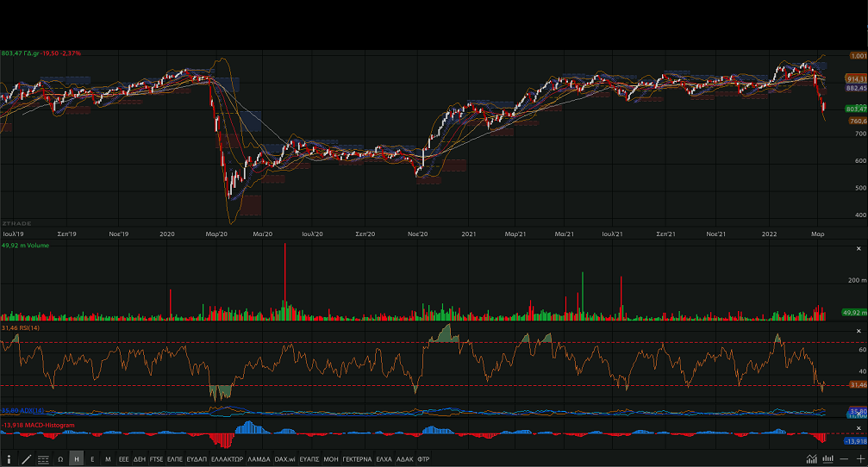Open the DAX.wi symbol tab

284,459
